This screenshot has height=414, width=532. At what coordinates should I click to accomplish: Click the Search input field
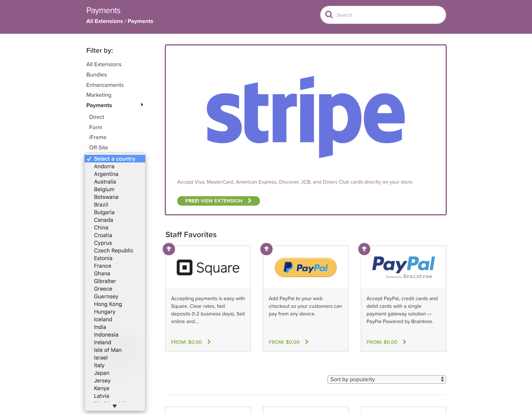383,15
